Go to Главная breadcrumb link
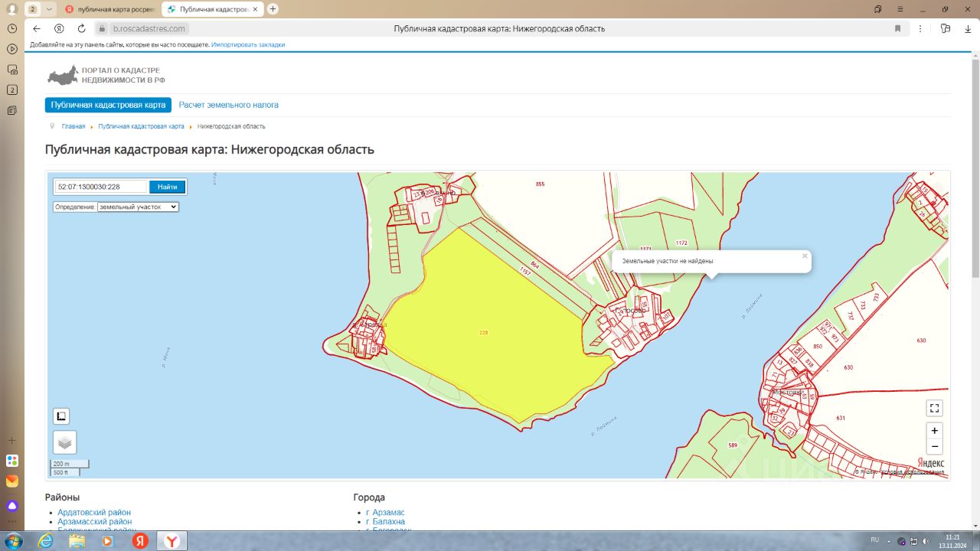This screenshot has height=551, width=980. click(73, 126)
